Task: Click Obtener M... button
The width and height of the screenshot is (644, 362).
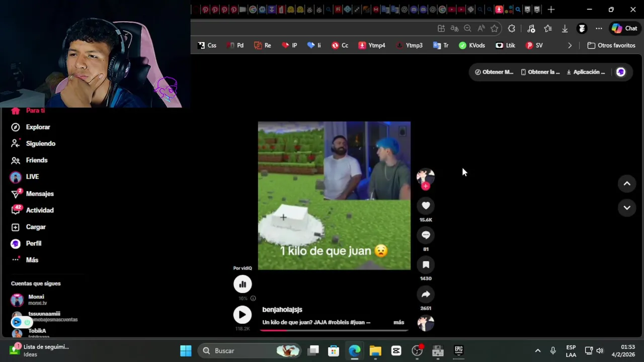Action: point(494,72)
